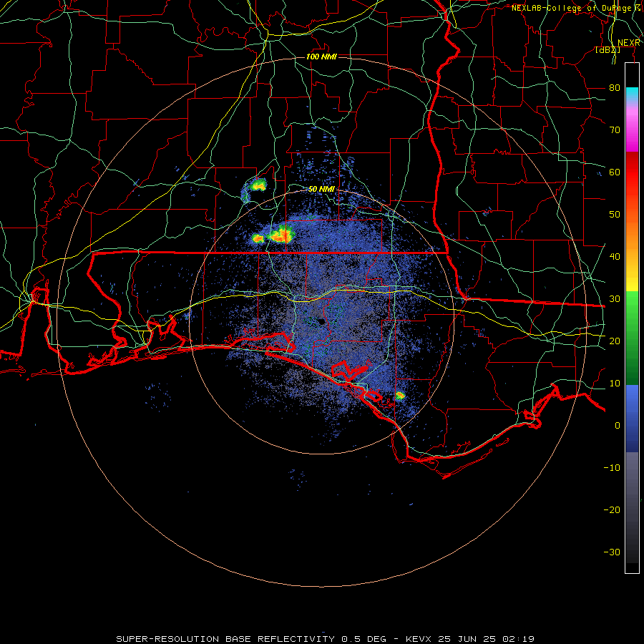This screenshot has height=644, width=644.
Task: Click the 60 value on the dBZ scale
Action: [x=615, y=172]
